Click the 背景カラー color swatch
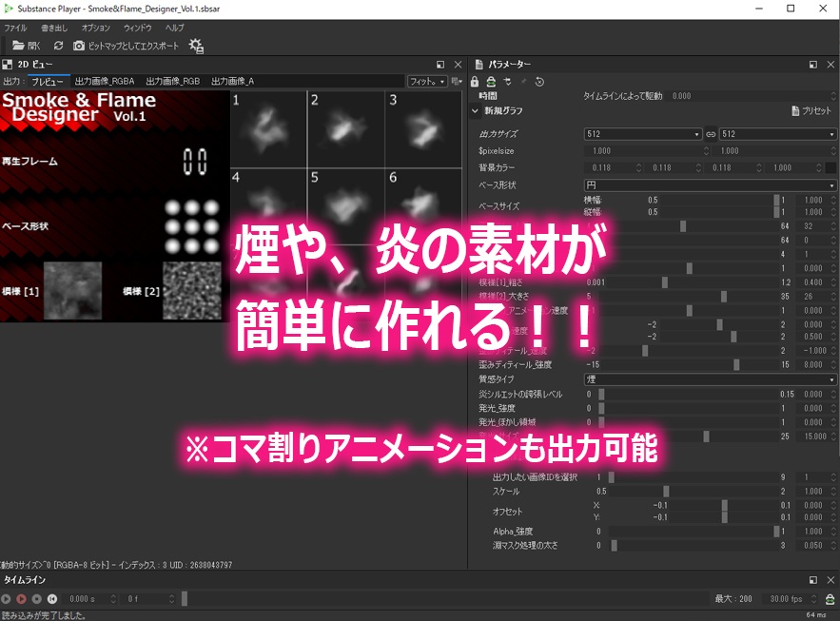 coord(830,168)
